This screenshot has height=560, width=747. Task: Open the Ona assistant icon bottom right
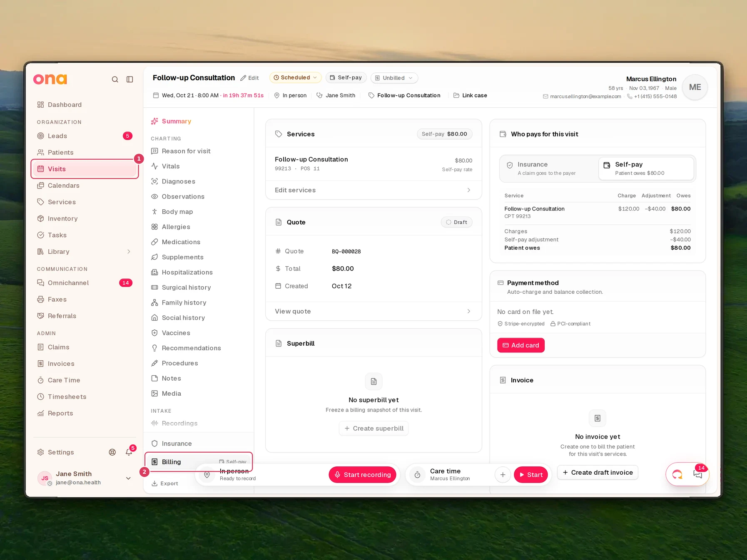pos(677,474)
